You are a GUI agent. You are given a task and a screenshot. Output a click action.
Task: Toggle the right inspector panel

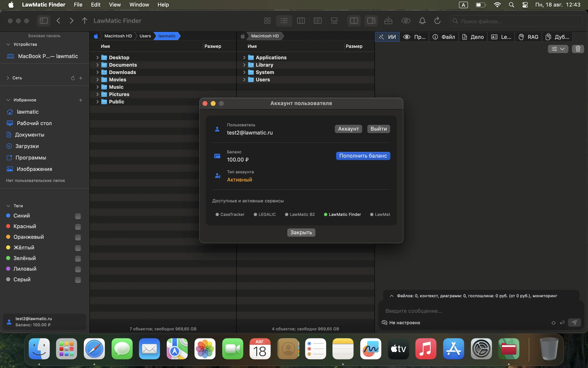[371, 21]
